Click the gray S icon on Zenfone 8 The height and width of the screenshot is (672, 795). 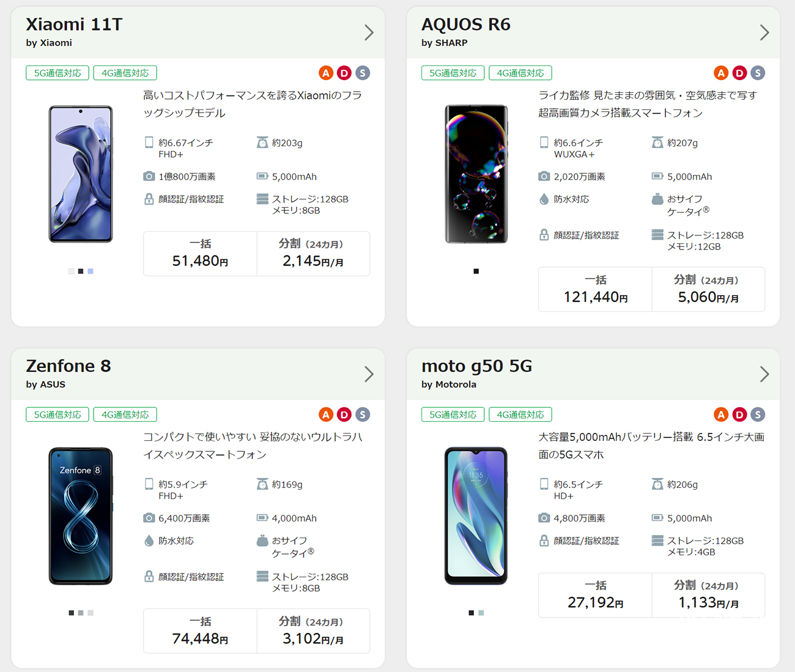pos(363,415)
